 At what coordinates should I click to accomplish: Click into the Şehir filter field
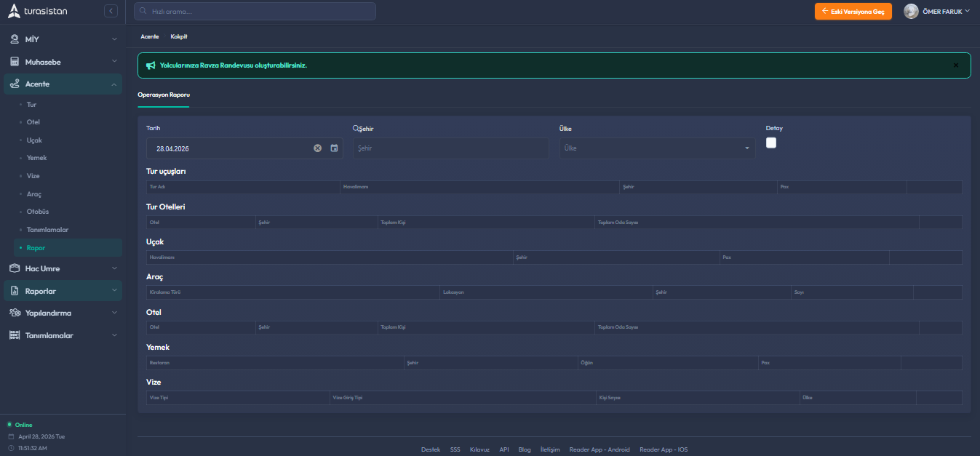point(451,148)
